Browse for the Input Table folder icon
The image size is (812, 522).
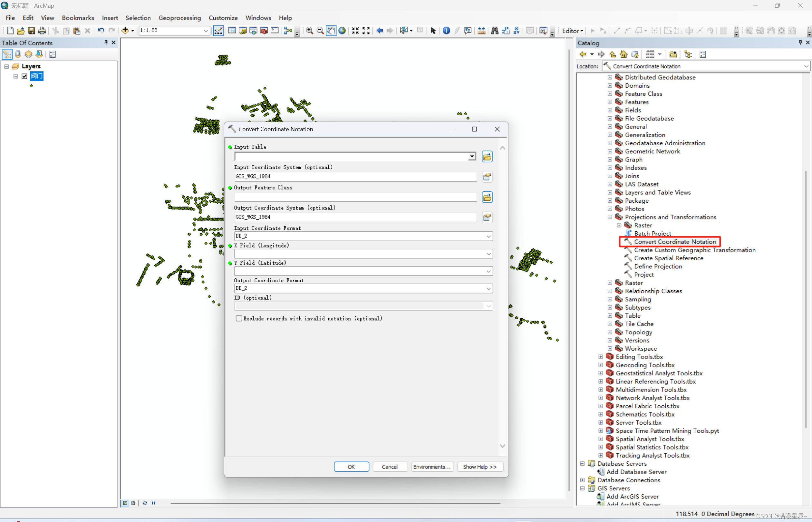coord(487,157)
